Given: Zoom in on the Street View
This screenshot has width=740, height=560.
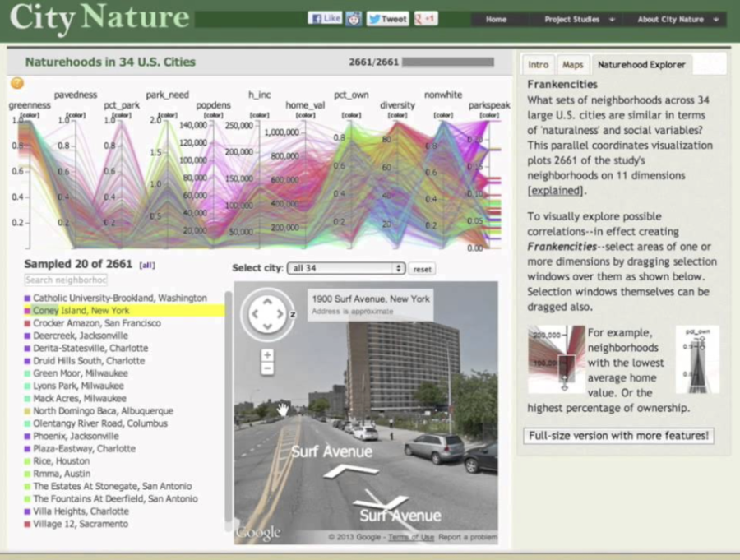Looking at the screenshot, I should (x=266, y=355).
